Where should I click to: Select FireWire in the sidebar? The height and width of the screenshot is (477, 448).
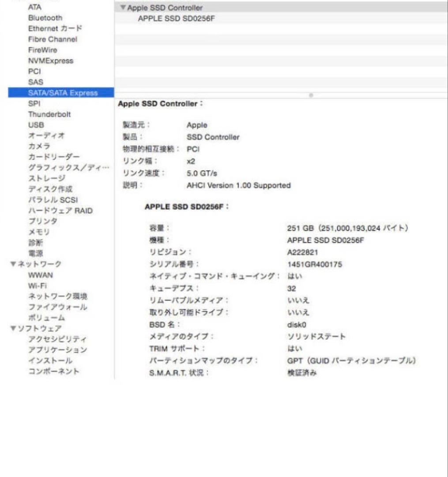[42, 50]
